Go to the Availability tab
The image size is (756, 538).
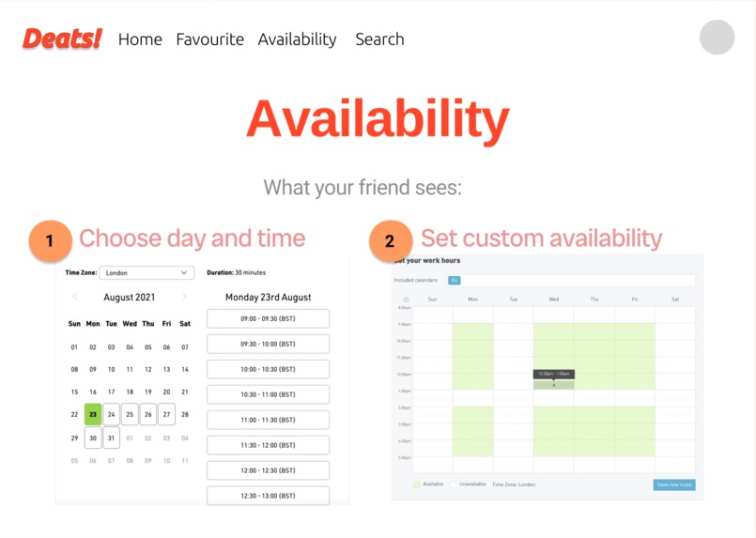[x=297, y=39]
